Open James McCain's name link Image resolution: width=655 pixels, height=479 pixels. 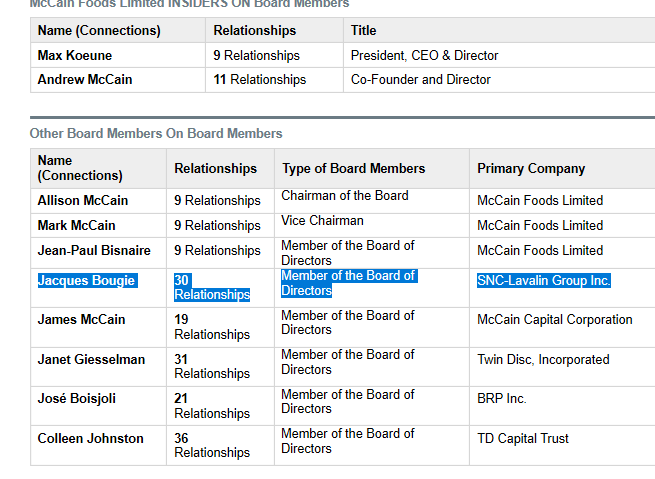[x=81, y=319]
